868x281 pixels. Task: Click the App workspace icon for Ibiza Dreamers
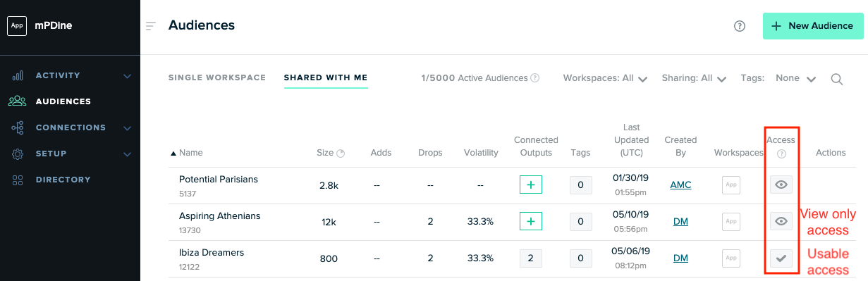click(731, 258)
